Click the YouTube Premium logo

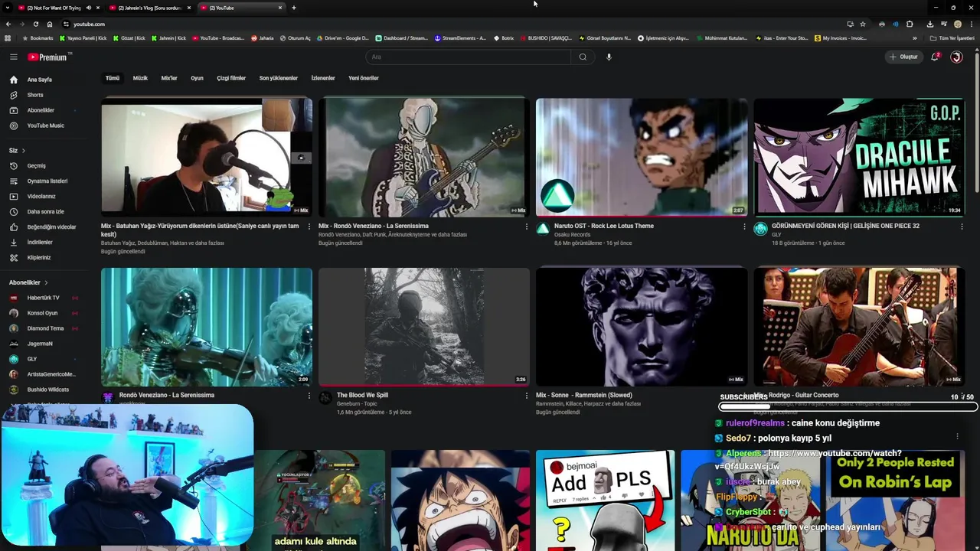pos(50,57)
